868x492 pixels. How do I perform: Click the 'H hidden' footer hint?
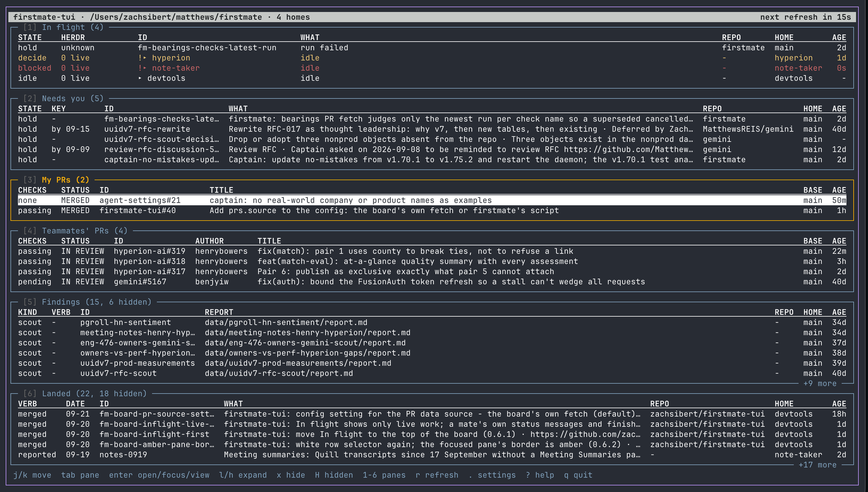(x=334, y=475)
